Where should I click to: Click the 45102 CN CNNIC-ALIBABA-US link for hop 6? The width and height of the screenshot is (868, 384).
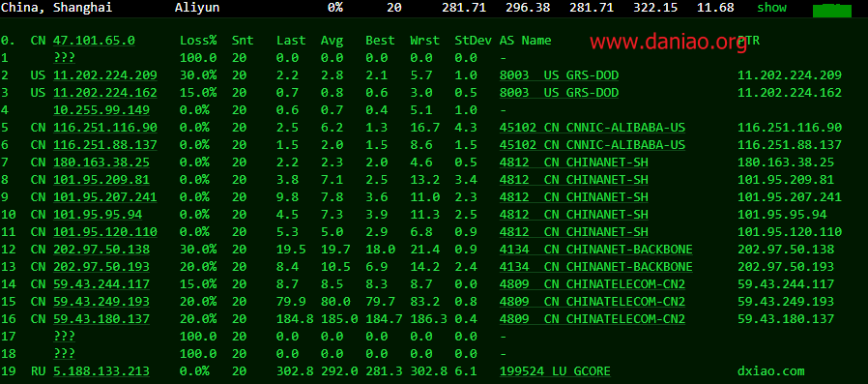[x=593, y=145]
